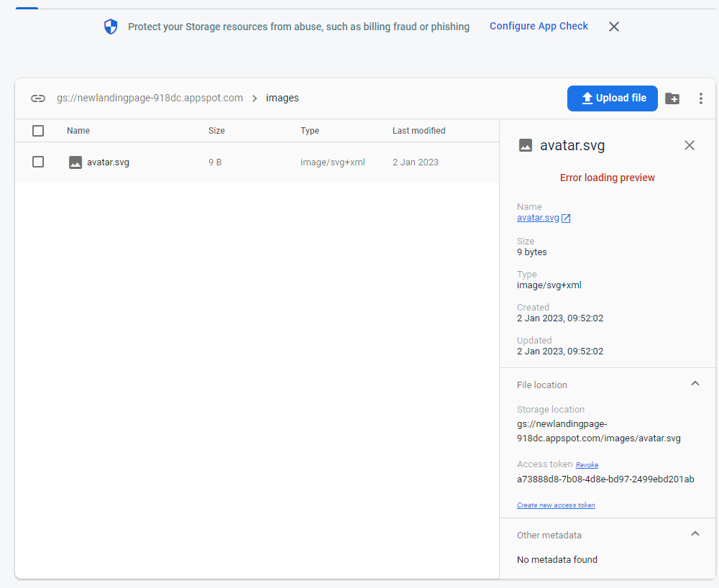Screen dimensions: 719x588
Task: Collapse the Other metadata section
Action: click(695, 533)
